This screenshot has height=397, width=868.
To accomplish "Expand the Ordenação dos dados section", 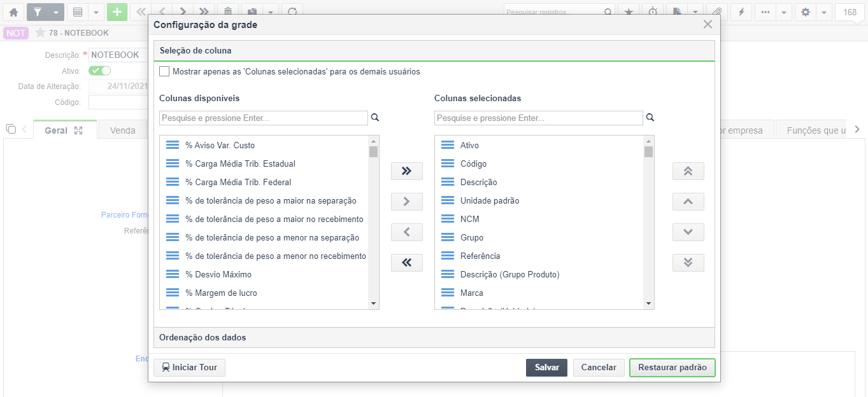I will [434, 337].
